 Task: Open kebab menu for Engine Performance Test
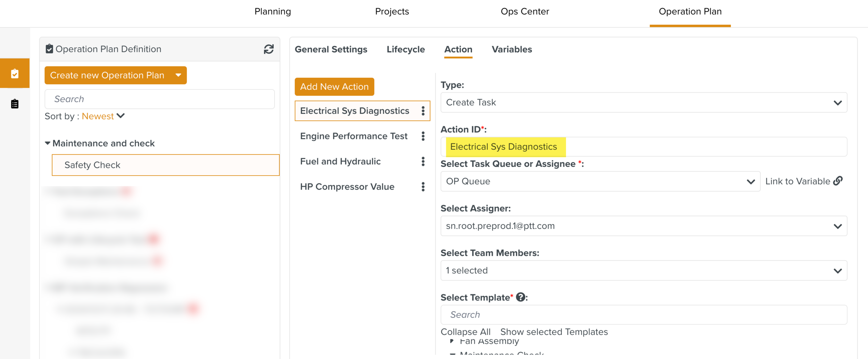pyautogui.click(x=423, y=136)
